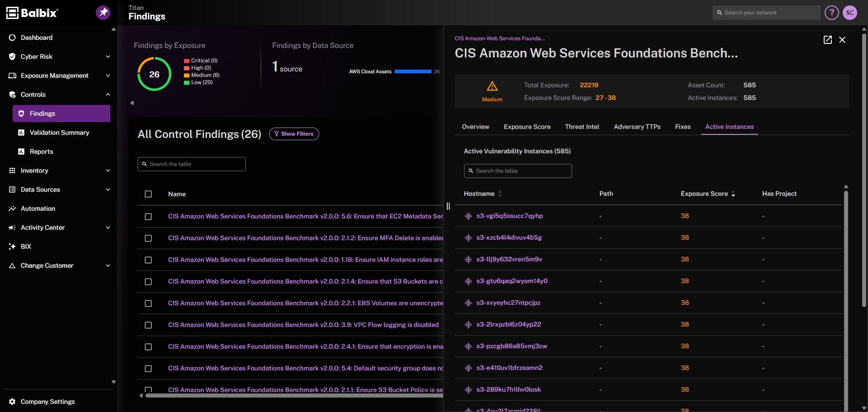Click the BIX sparkle icon
The height and width of the screenshot is (412, 868).
[12, 246]
